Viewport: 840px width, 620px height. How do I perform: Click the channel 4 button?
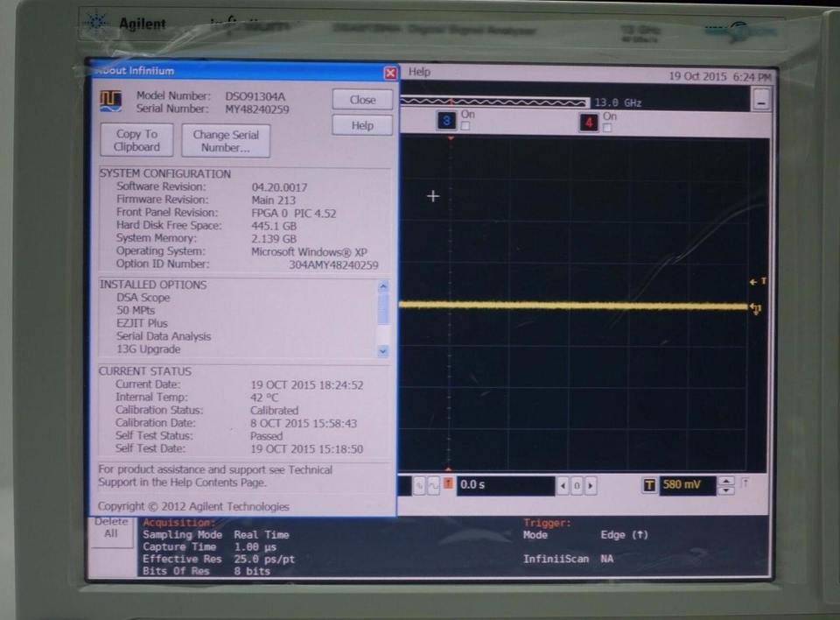click(589, 122)
